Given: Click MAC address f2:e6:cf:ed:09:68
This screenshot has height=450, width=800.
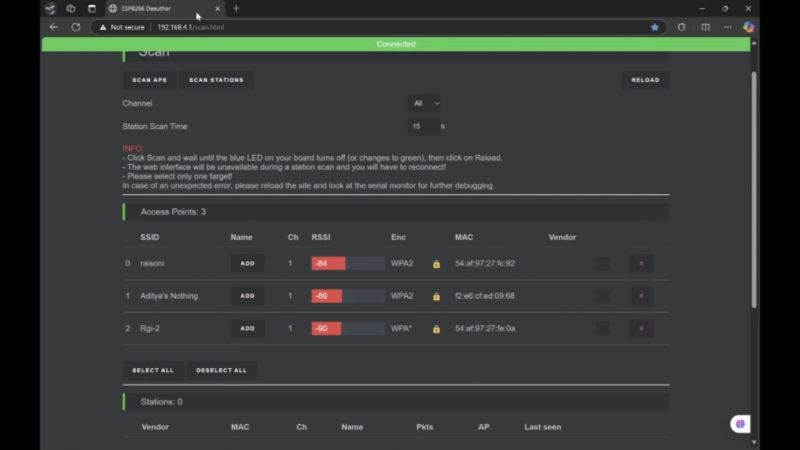Looking at the screenshot, I should click(x=485, y=296).
